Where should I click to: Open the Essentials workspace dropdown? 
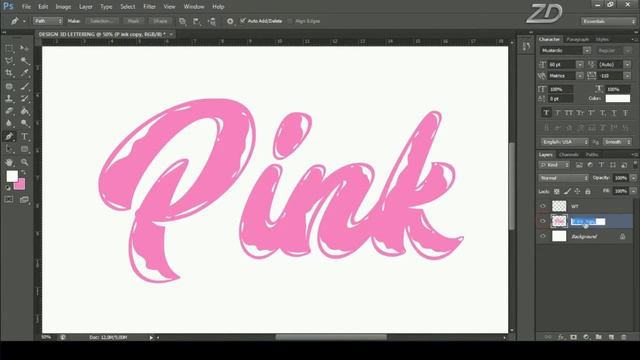(609, 21)
